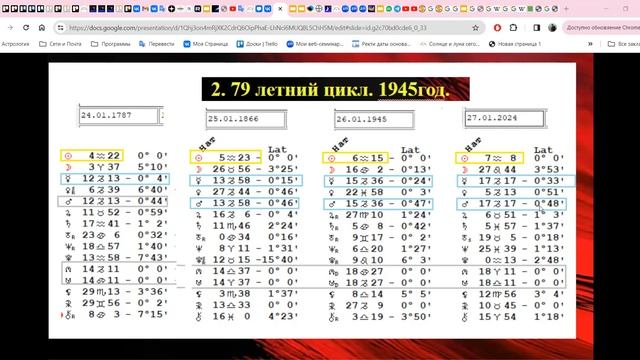Click the date field 26.01.1945
The height and width of the screenshot is (360, 640).
pyautogui.click(x=374, y=120)
